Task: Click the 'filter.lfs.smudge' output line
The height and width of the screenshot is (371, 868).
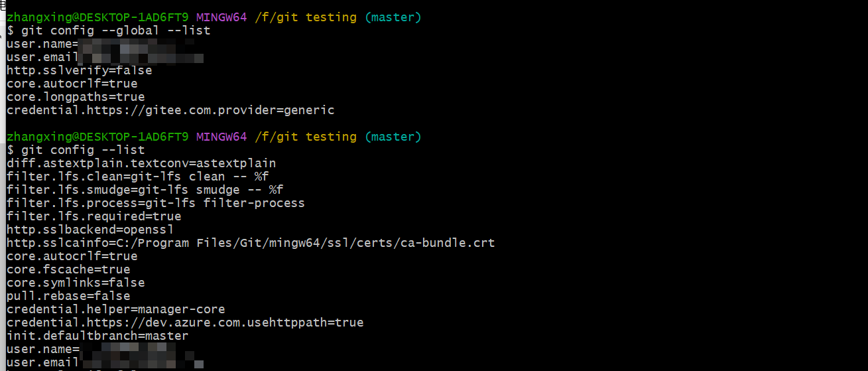Action: (x=145, y=190)
